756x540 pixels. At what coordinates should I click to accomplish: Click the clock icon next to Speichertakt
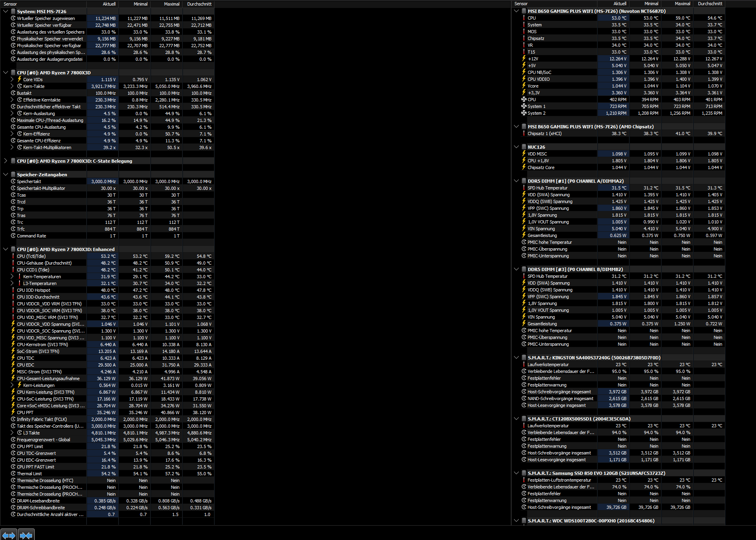(13, 181)
